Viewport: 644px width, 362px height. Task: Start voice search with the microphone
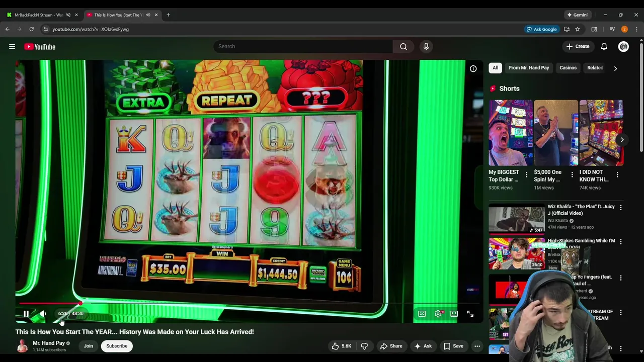tap(426, 46)
